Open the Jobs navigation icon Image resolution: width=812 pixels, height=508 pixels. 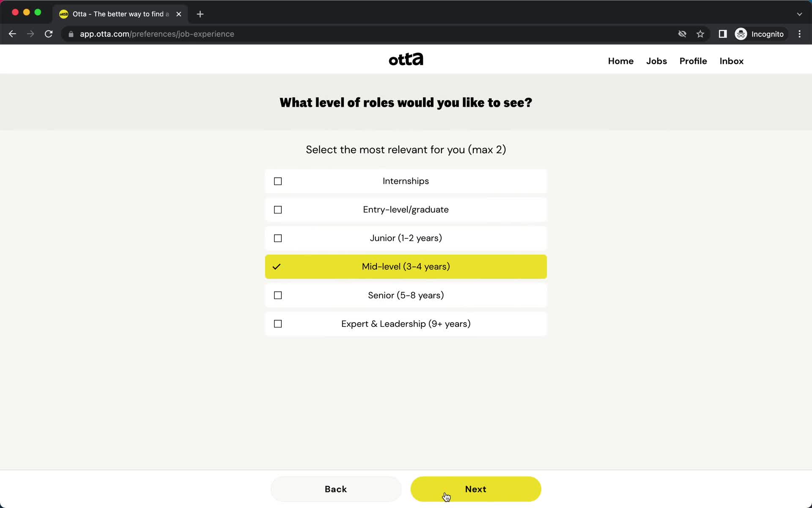(656, 61)
